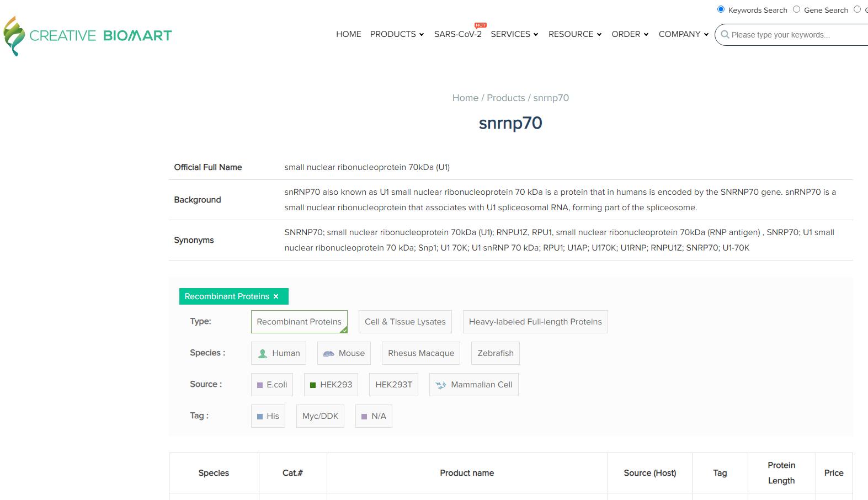Image resolution: width=868 pixels, height=500 pixels.
Task: Click the Human species icon
Action: click(263, 354)
